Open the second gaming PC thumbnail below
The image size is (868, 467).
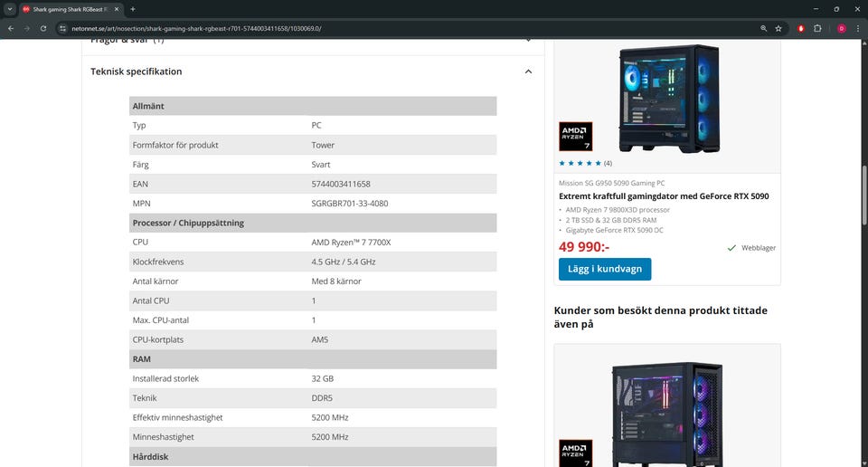[667, 413]
